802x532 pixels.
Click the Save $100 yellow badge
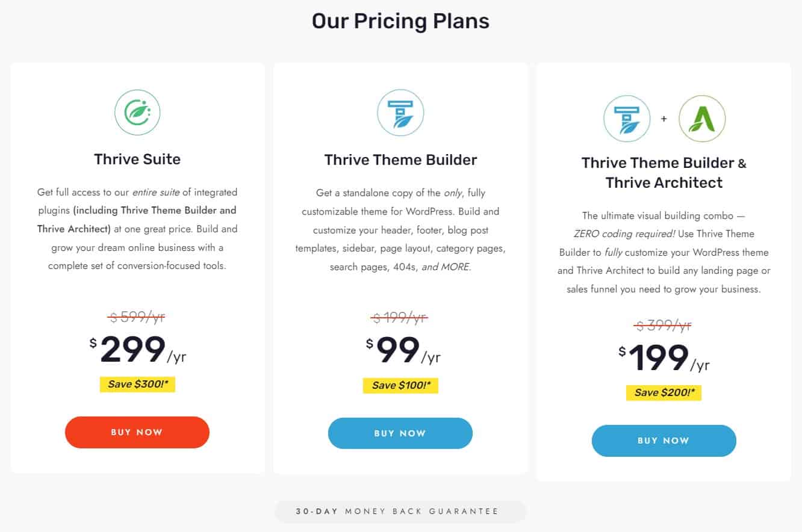click(400, 385)
